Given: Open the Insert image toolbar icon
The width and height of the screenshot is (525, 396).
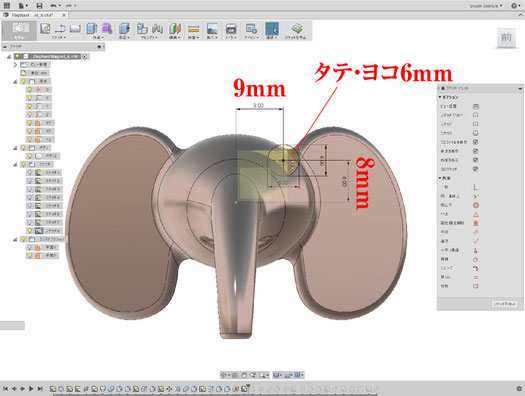Looking at the screenshot, I should pyautogui.click(x=212, y=28).
